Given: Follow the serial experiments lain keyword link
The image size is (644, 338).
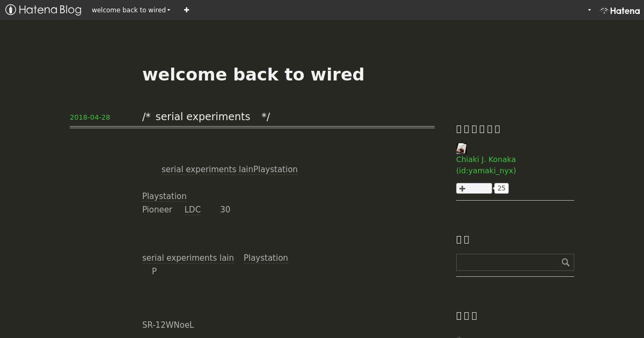Looking at the screenshot, I should (188, 258).
